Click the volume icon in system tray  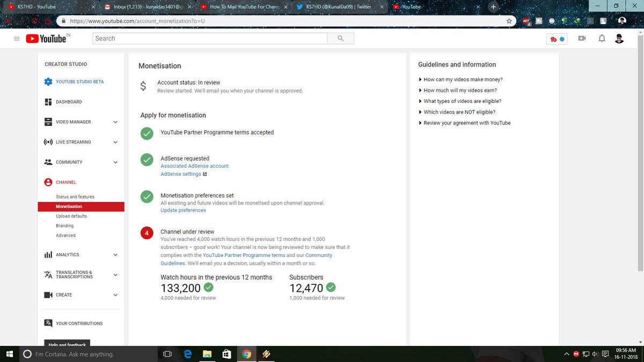[595, 354]
